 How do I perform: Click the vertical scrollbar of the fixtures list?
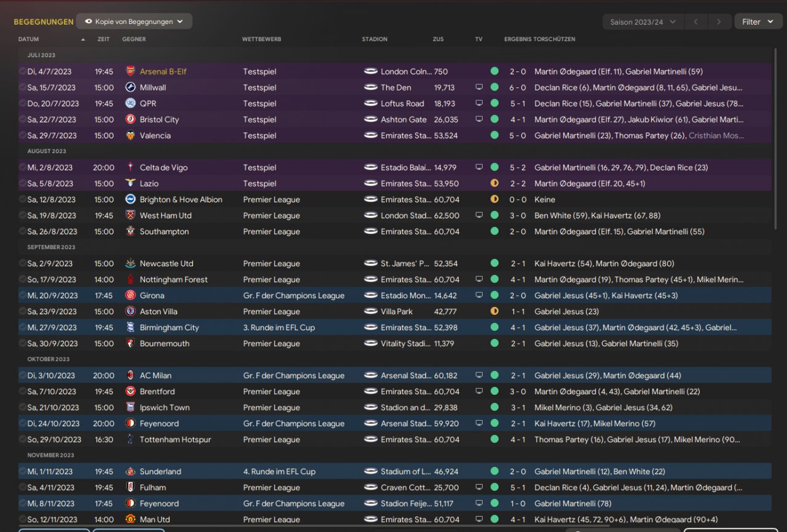click(776, 135)
